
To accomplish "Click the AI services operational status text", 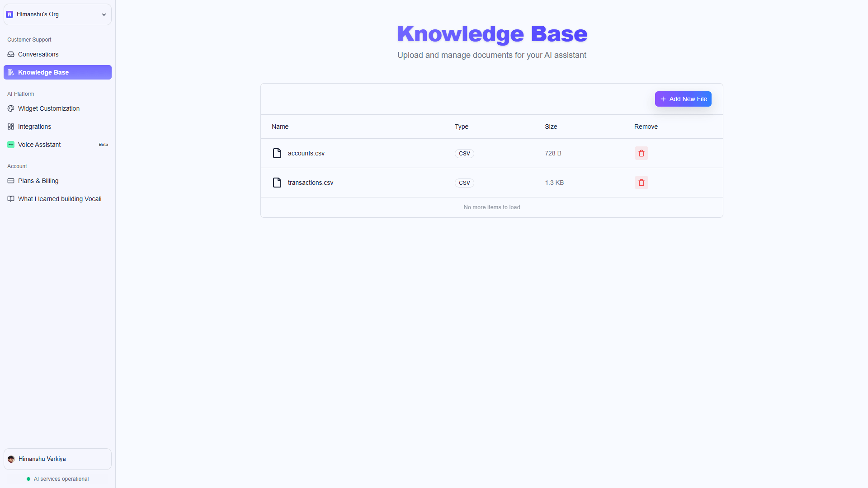I will pyautogui.click(x=61, y=479).
